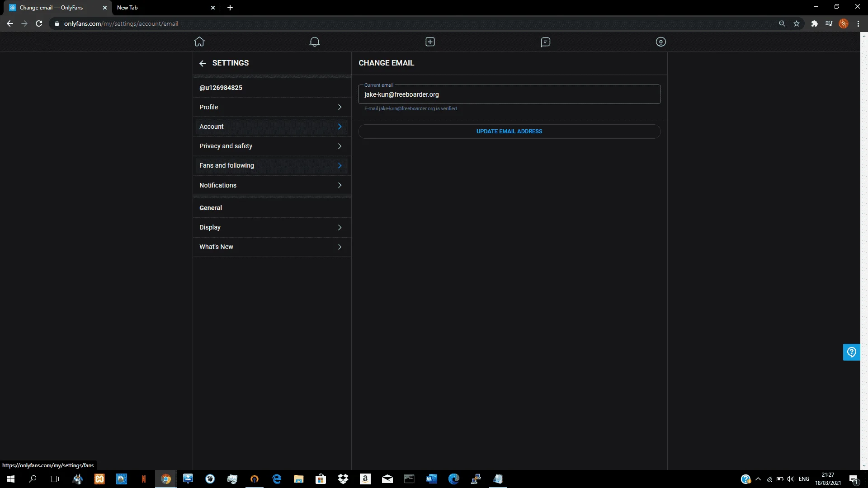The width and height of the screenshot is (868, 488).
Task: Click the CHANGE EMAIL heading
Action: coord(386,63)
